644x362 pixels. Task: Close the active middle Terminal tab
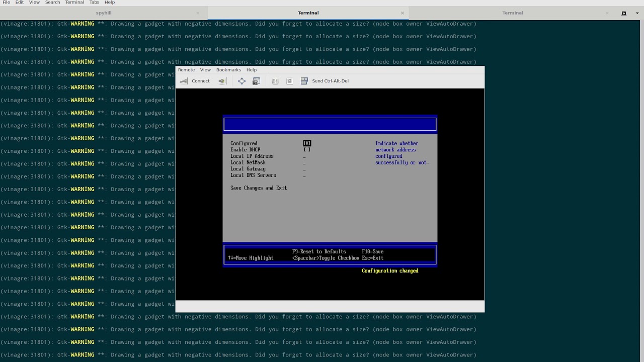403,13
